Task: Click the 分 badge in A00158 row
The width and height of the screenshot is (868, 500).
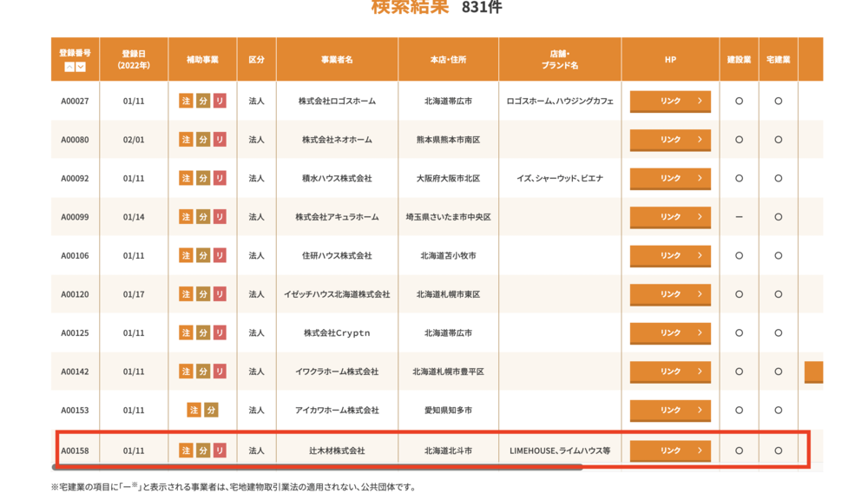Action: (203, 451)
